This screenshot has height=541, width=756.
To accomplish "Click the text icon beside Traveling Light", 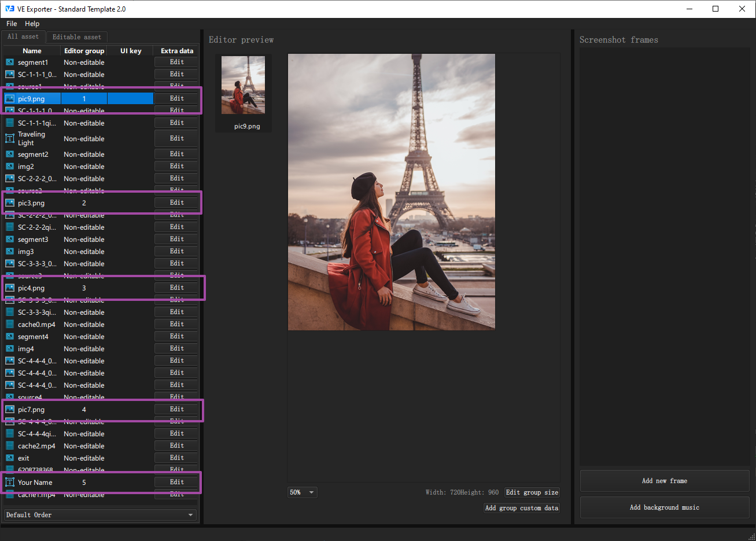I will coord(10,138).
